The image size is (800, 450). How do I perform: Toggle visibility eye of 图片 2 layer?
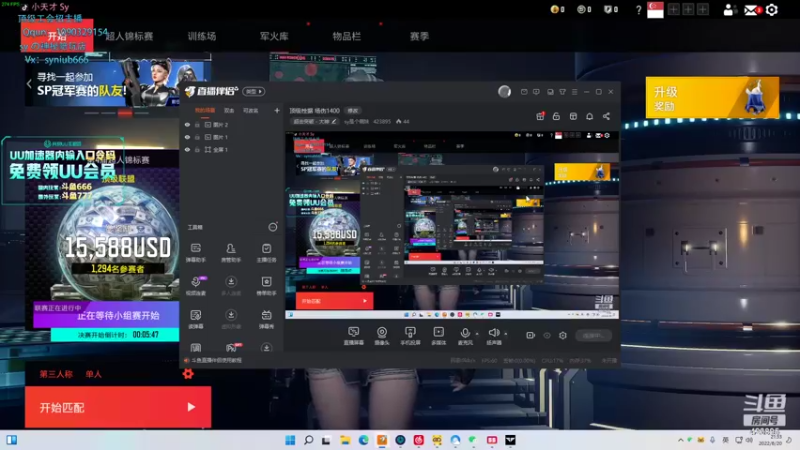[x=187, y=124]
